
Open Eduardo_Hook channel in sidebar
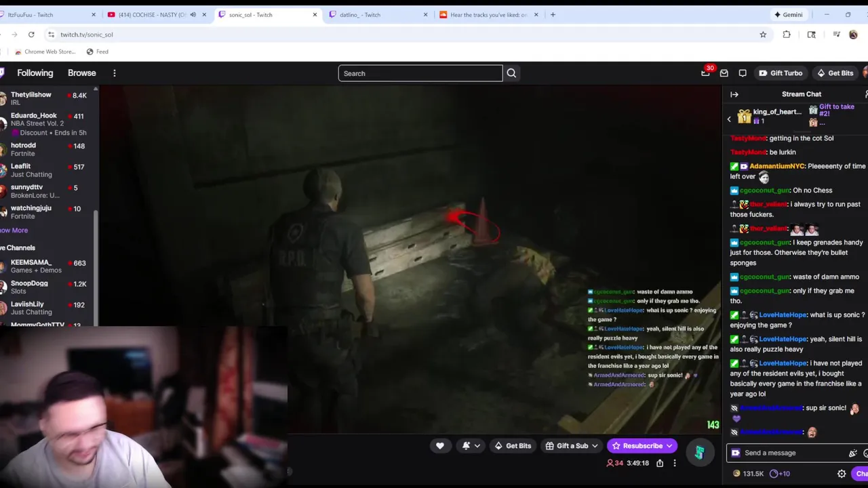click(46, 124)
